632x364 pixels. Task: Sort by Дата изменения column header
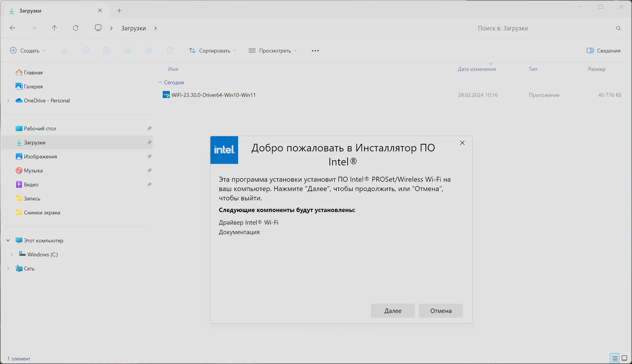[x=477, y=69]
